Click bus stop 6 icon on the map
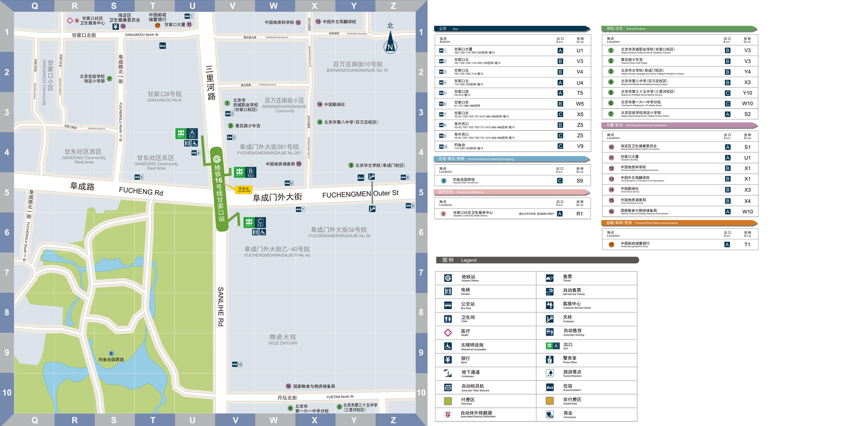 point(289,183)
